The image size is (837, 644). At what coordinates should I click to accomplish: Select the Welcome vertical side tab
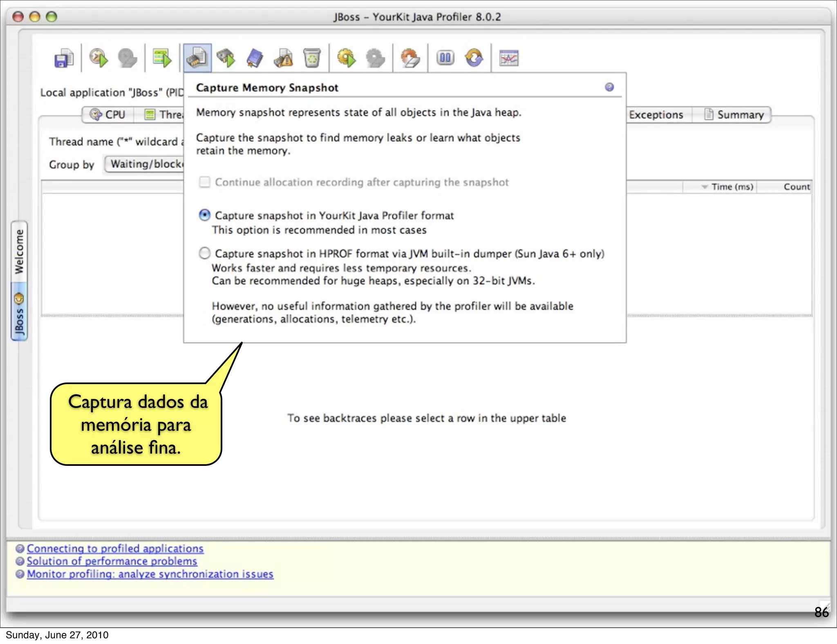[19, 251]
